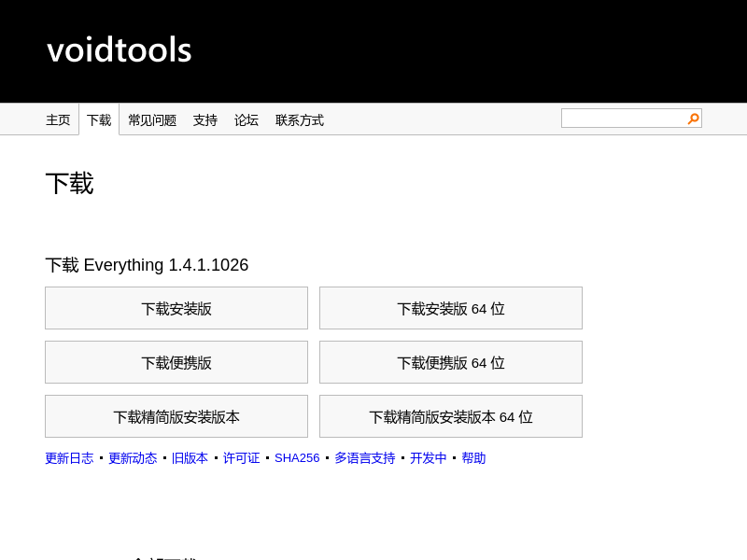Click the voidtools logo
The height and width of the screenshot is (560, 747).
120,50
